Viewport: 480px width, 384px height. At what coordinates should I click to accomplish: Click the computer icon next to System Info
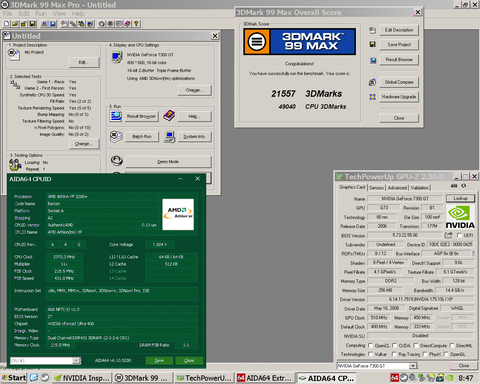point(170,136)
